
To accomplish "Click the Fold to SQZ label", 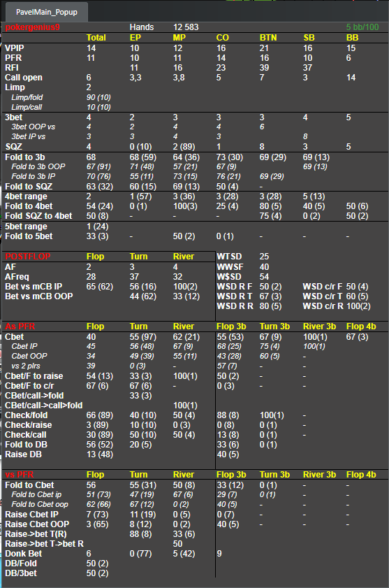I will pos(29,187).
